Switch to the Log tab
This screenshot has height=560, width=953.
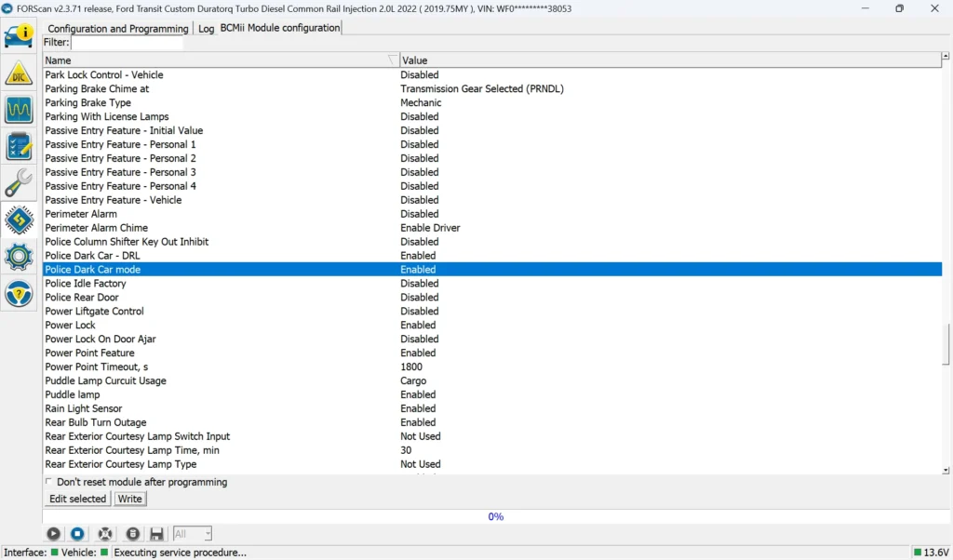pos(206,29)
